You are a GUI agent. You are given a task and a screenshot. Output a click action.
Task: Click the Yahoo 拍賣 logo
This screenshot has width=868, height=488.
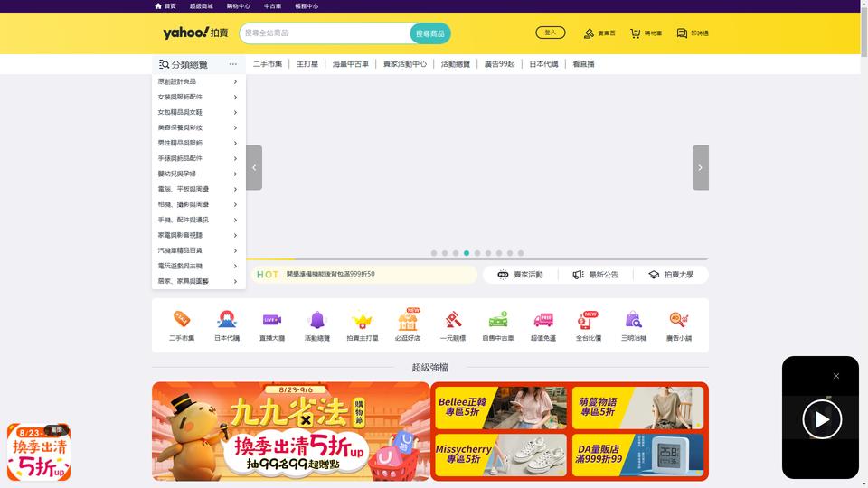click(195, 33)
